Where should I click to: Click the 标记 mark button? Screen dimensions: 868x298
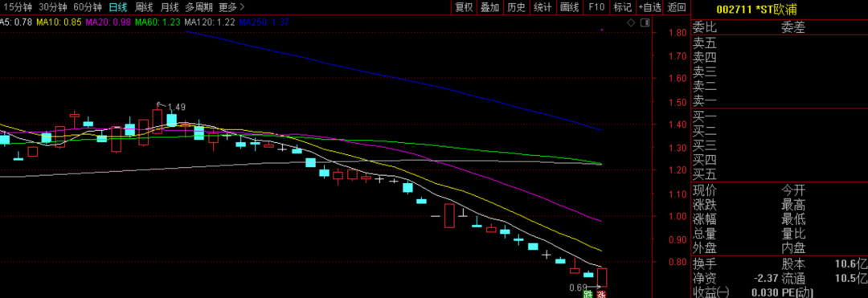pyautogui.click(x=622, y=7)
